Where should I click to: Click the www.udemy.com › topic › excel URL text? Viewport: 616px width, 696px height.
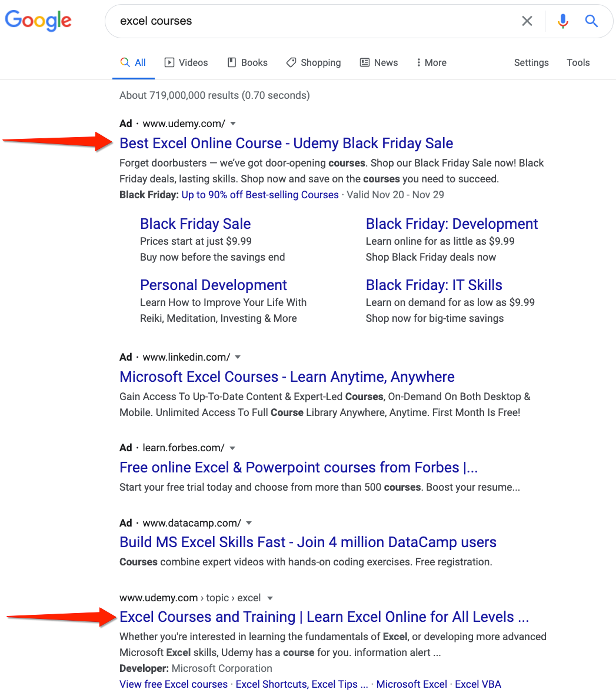coord(190,598)
